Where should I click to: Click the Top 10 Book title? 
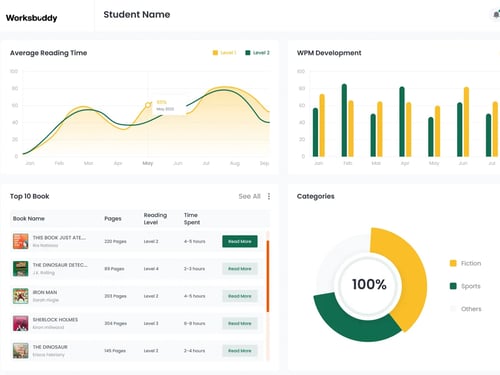[30, 196]
